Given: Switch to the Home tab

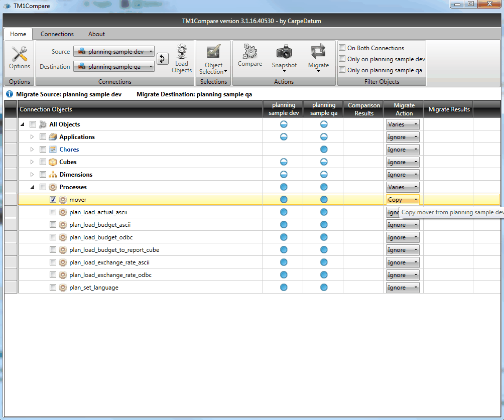Looking at the screenshot, I should (x=18, y=34).
